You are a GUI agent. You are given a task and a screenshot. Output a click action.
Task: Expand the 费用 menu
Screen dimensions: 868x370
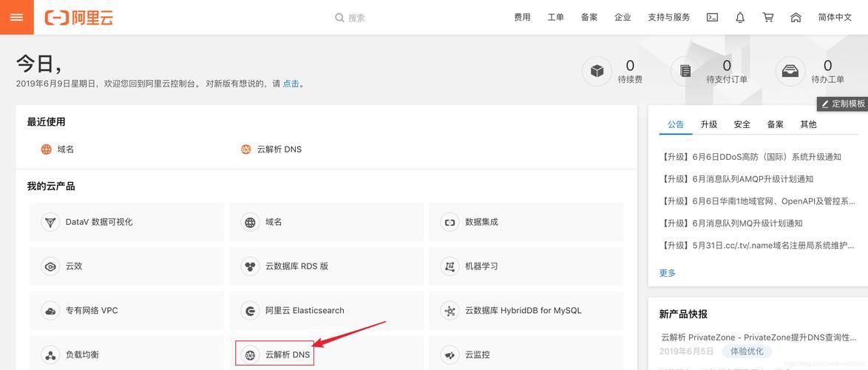(522, 17)
